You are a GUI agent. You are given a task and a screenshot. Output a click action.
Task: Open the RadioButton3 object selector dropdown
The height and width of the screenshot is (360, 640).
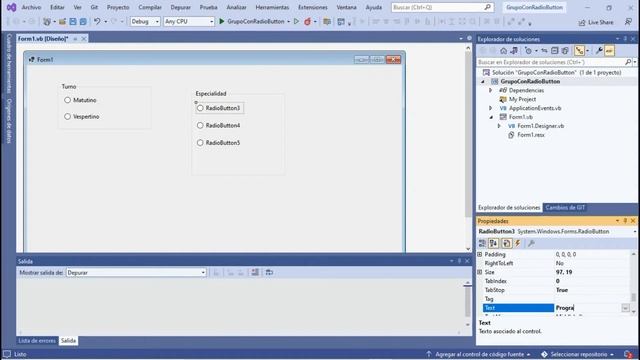[x=635, y=231]
